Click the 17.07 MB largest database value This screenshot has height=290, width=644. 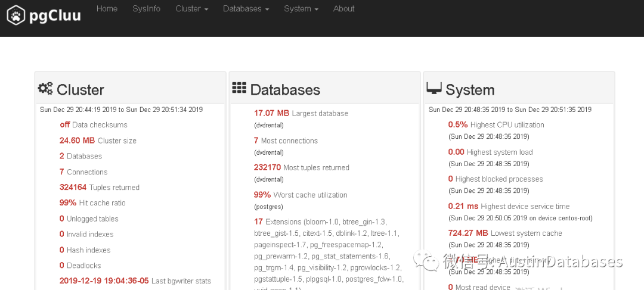click(271, 113)
